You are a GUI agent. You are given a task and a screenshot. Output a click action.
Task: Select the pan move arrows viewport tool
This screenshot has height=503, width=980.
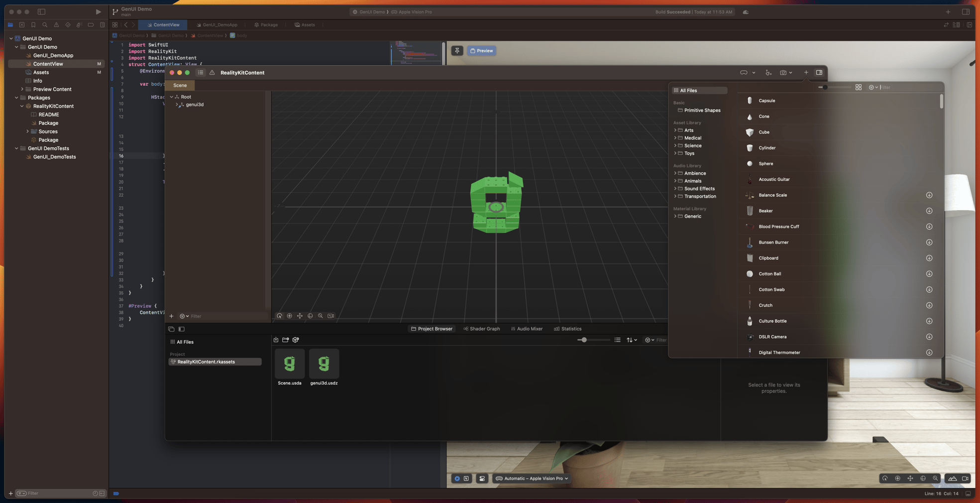300,316
